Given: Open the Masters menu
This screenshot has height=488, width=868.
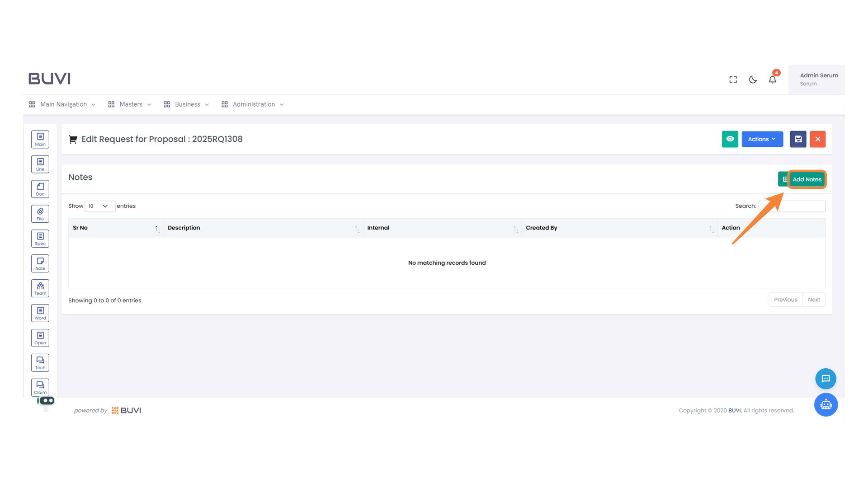Looking at the screenshot, I should click(130, 104).
